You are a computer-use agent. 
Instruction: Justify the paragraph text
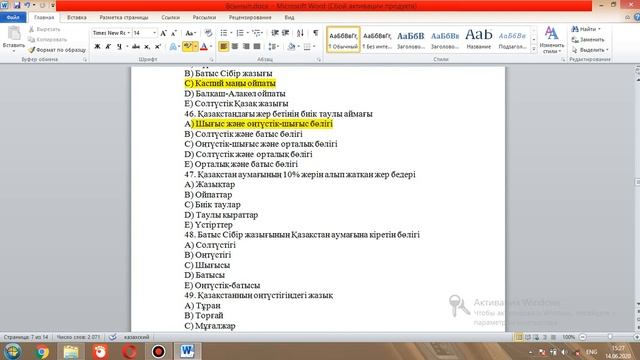click(x=257, y=47)
